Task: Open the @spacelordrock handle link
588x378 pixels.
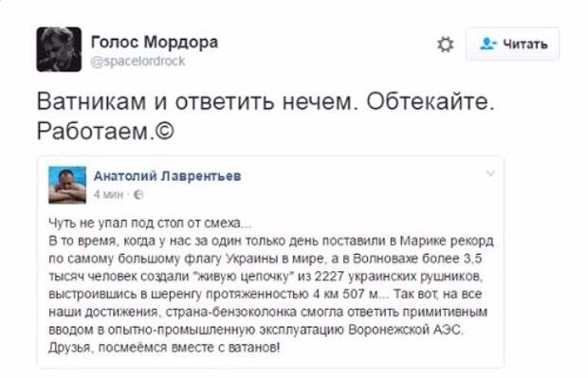Action: coord(138,61)
